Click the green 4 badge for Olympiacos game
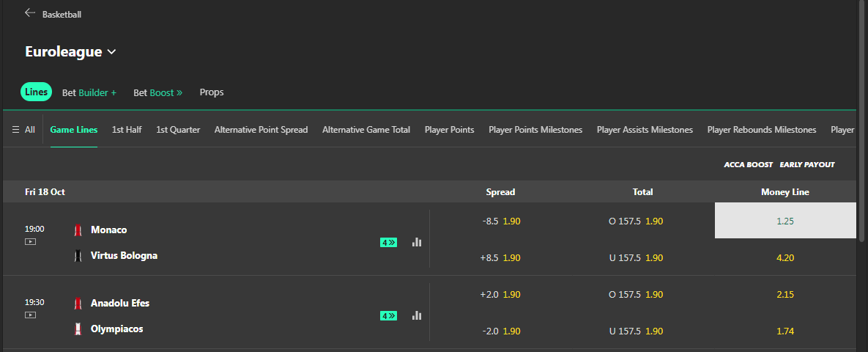Viewport: 868px width, 352px height. point(388,316)
